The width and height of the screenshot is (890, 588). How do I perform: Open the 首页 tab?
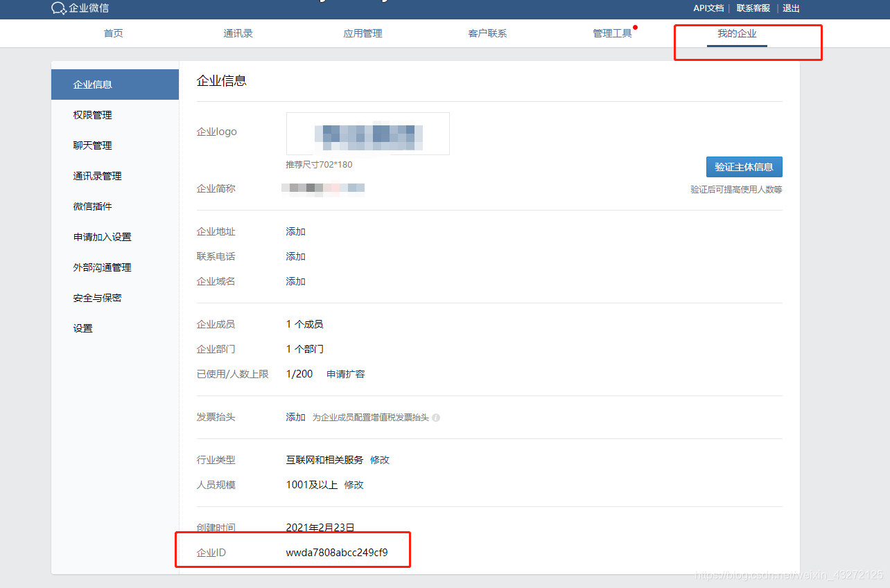coord(114,33)
